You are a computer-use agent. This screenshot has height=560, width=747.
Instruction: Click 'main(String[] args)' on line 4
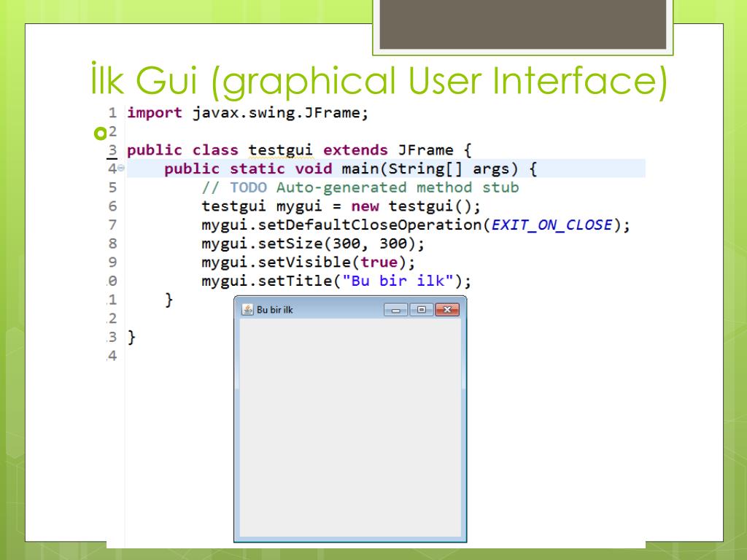pos(430,169)
